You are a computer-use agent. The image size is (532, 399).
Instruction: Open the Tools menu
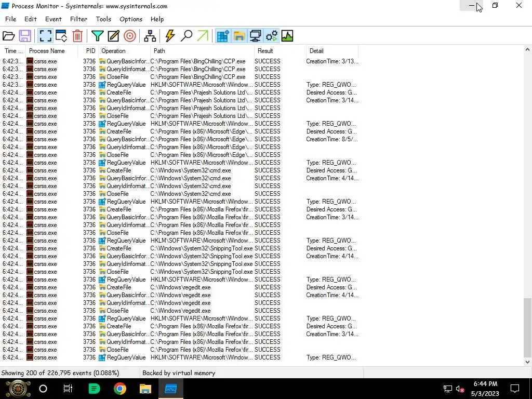[x=103, y=19]
